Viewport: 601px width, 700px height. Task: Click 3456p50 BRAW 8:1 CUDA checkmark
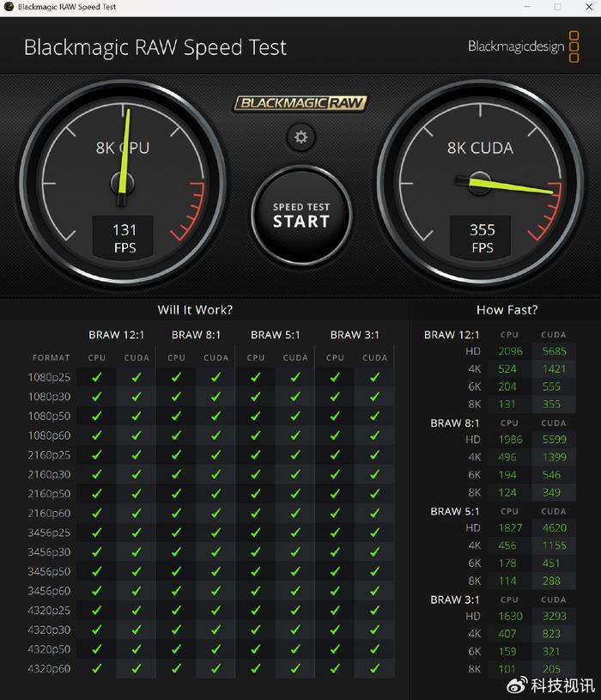coord(216,571)
